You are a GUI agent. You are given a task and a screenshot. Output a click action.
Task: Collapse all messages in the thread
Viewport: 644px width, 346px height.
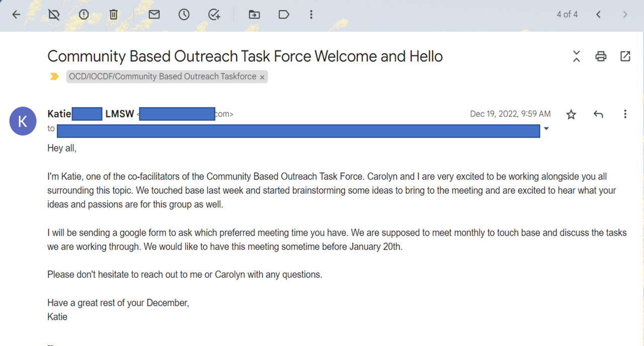click(x=577, y=56)
